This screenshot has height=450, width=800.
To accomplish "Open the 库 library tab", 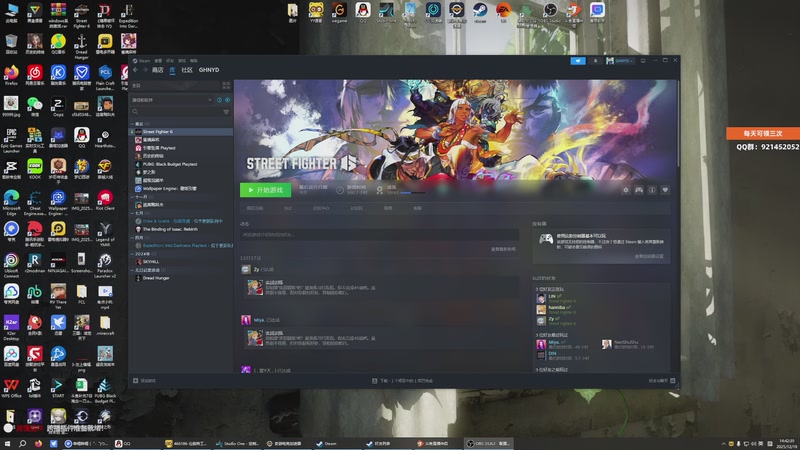I will pyautogui.click(x=172, y=70).
